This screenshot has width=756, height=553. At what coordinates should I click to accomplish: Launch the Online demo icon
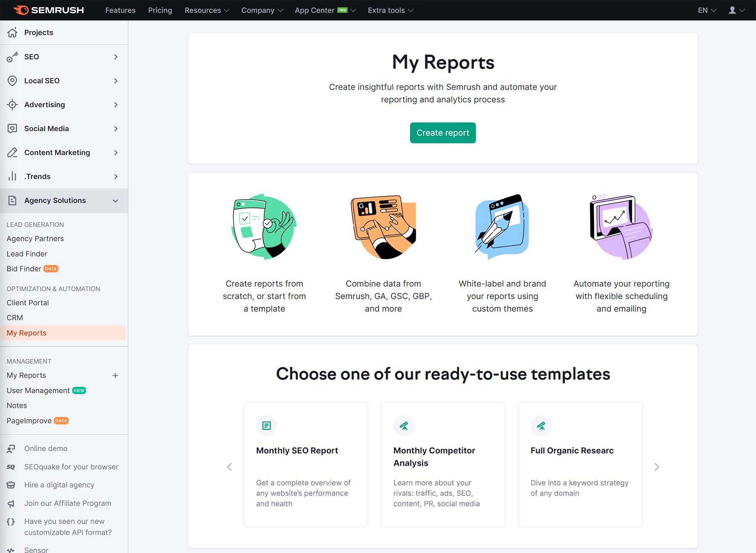[x=11, y=448]
